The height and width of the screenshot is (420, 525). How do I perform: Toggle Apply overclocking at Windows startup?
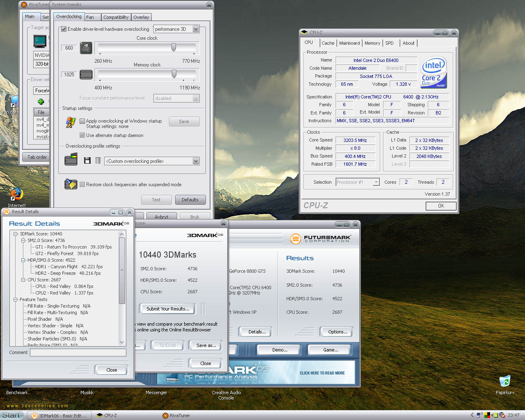[82, 121]
